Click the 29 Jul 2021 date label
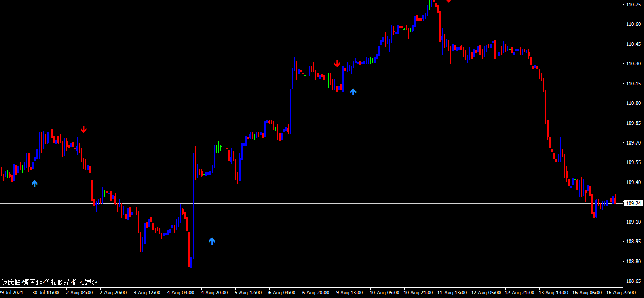The width and height of the screenshot is (644, 298). tap(12, 292)
